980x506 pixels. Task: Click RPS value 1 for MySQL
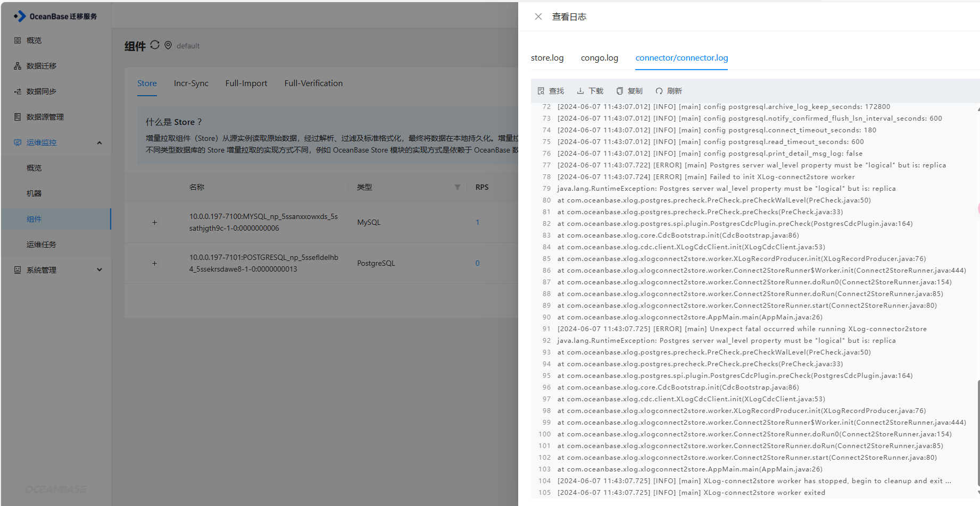coord(477,222)
